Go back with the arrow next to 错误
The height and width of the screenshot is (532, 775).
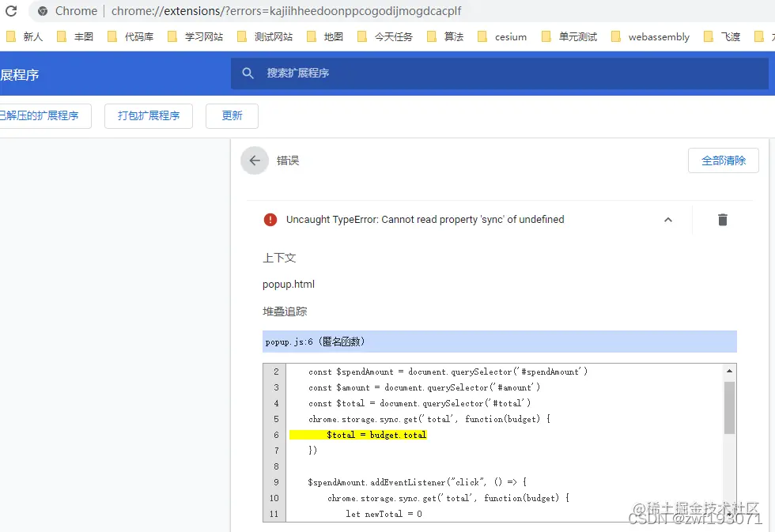[255, 160]
